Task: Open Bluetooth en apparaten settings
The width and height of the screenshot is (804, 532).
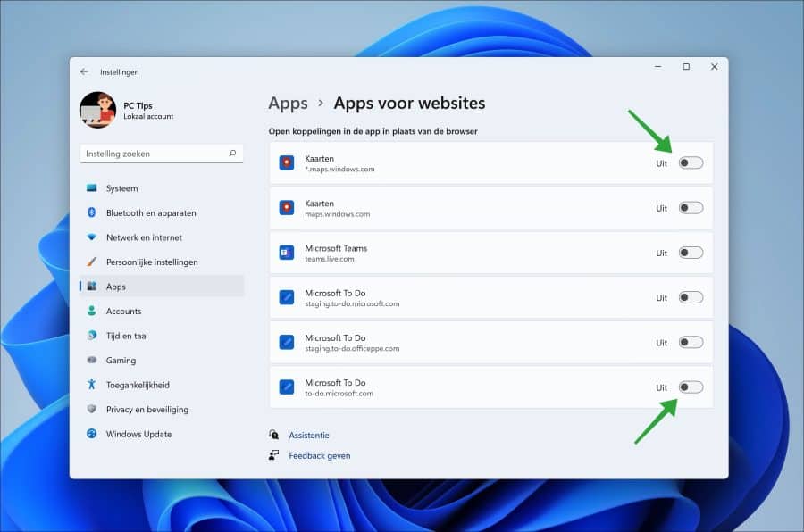Action: coord(162,212)
